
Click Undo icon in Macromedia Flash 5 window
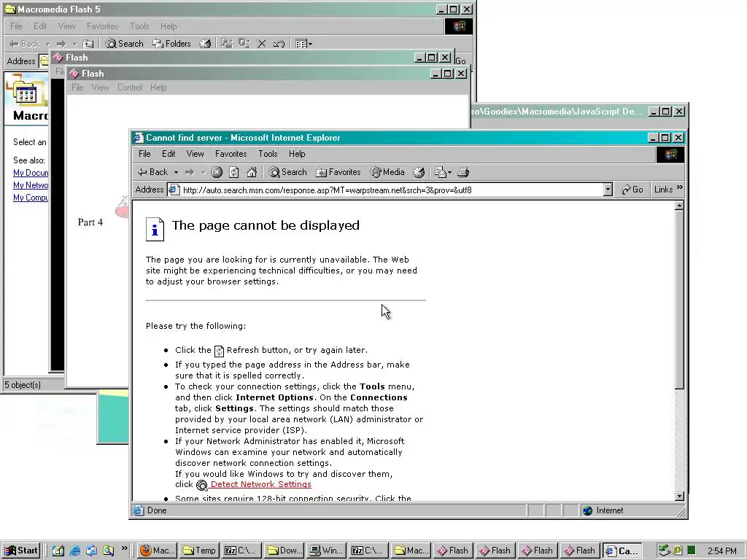(x=279, y=44)
